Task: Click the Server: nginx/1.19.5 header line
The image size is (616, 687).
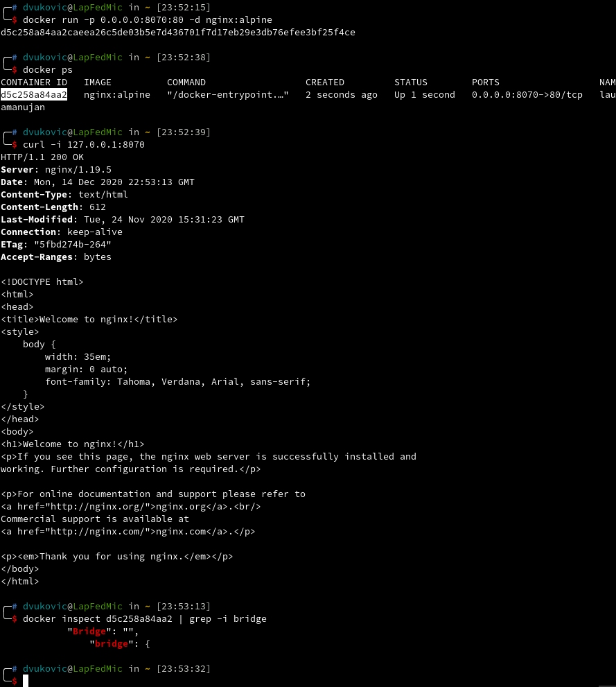Action: 56,170
